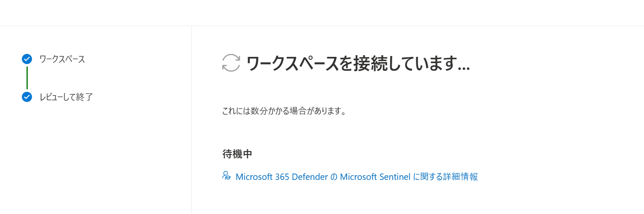This screenshot has height=214, width=644.
Task: Open the Microsoft Sentinel details link
Action: [356, 177]
